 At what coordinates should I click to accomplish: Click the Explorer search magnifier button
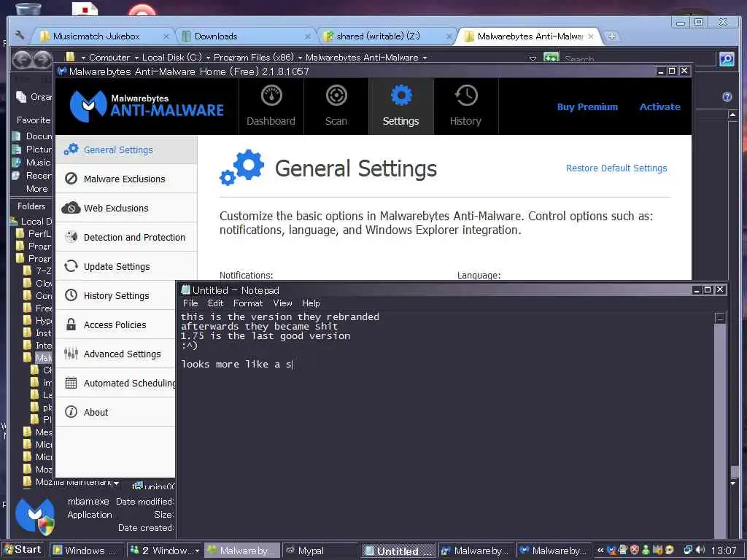point(727,59)
